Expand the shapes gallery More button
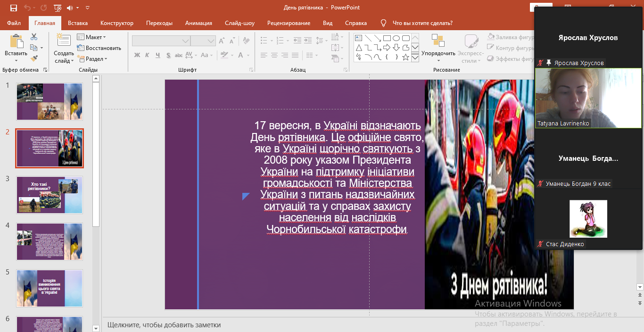 415,58
